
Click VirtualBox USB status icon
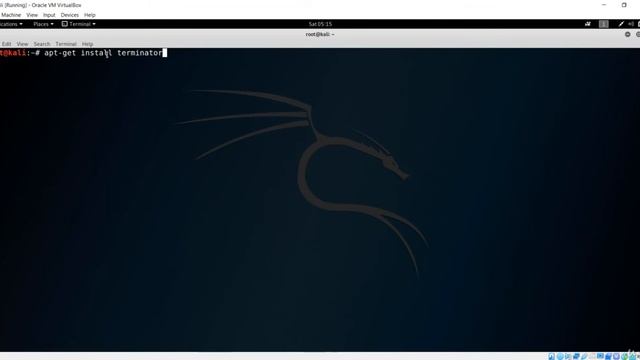click(584, 356)
